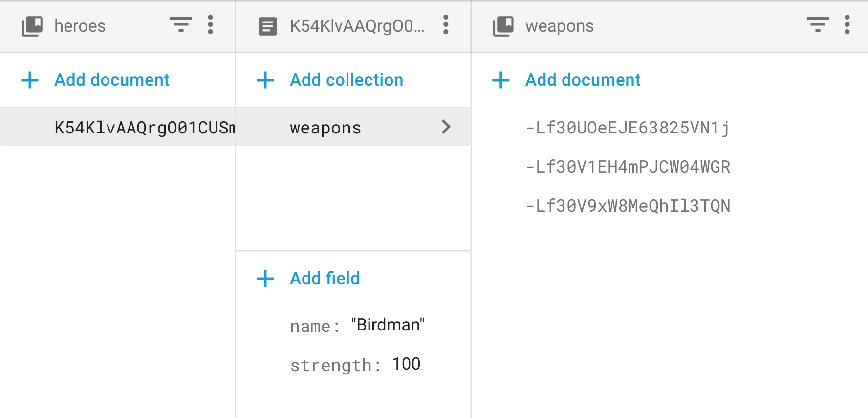This screenshot has height=418, width=868.
Task: Open weapon document -Lf30V9xW8MeQhIl3TQN
Action: point(628,206)
